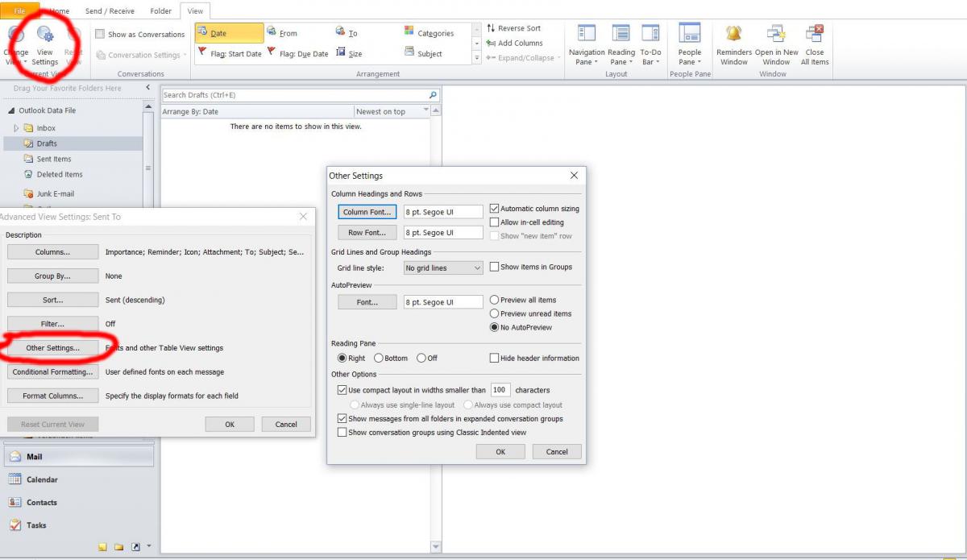Open the Reading Pane options

pos(621,45)
